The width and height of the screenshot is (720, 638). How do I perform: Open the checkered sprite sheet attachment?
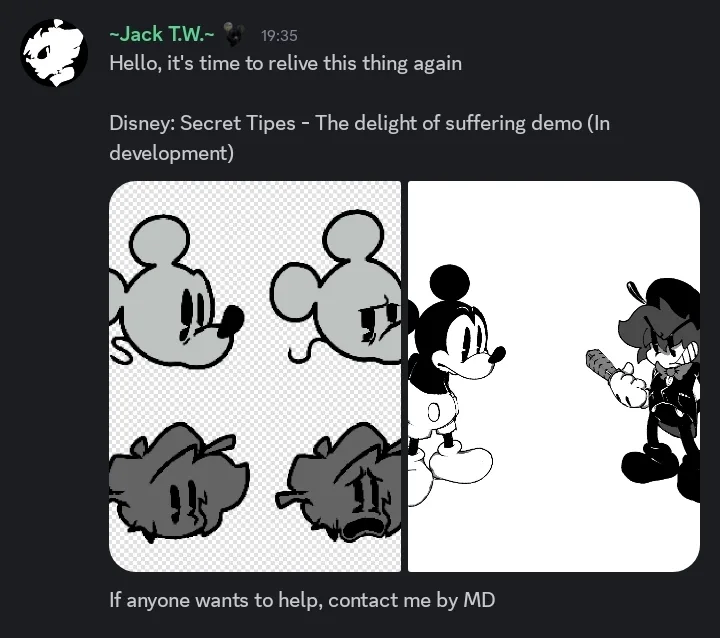point(255,376)
